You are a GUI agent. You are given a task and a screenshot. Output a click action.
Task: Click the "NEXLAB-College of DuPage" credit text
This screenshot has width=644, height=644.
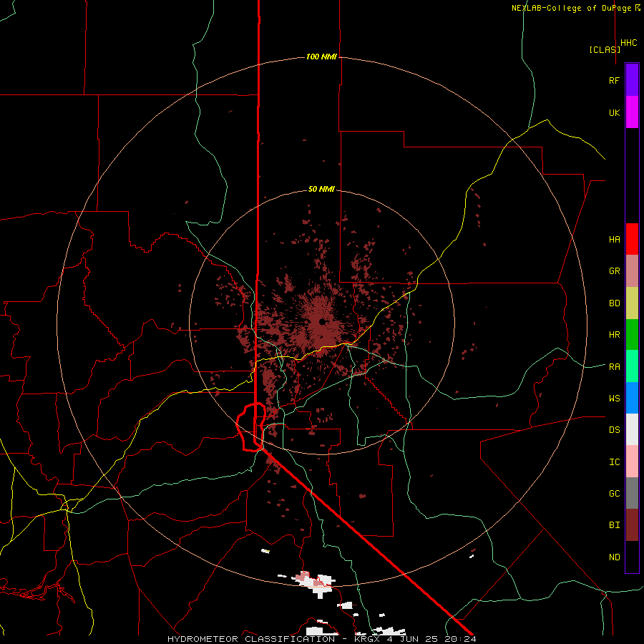(572, 8)
